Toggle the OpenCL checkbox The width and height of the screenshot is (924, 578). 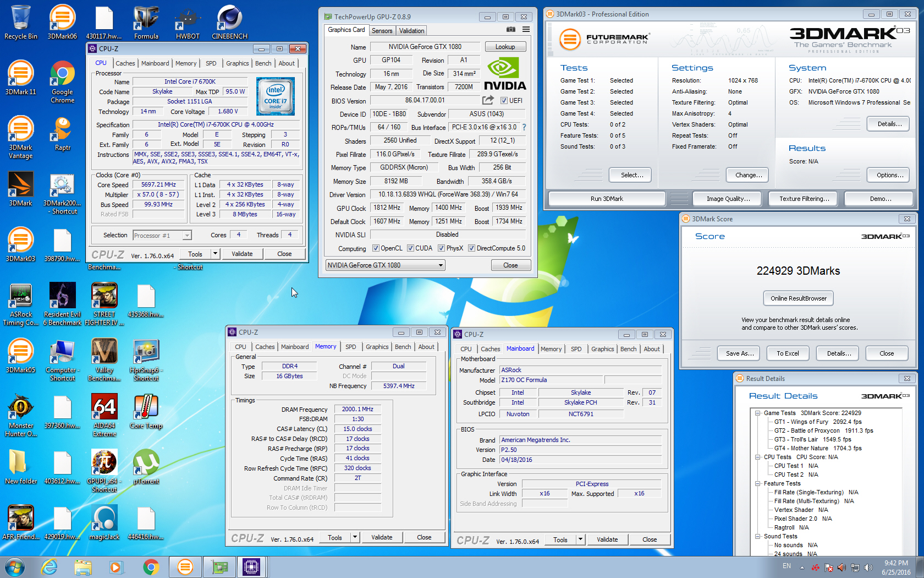(x=376, y=248)
